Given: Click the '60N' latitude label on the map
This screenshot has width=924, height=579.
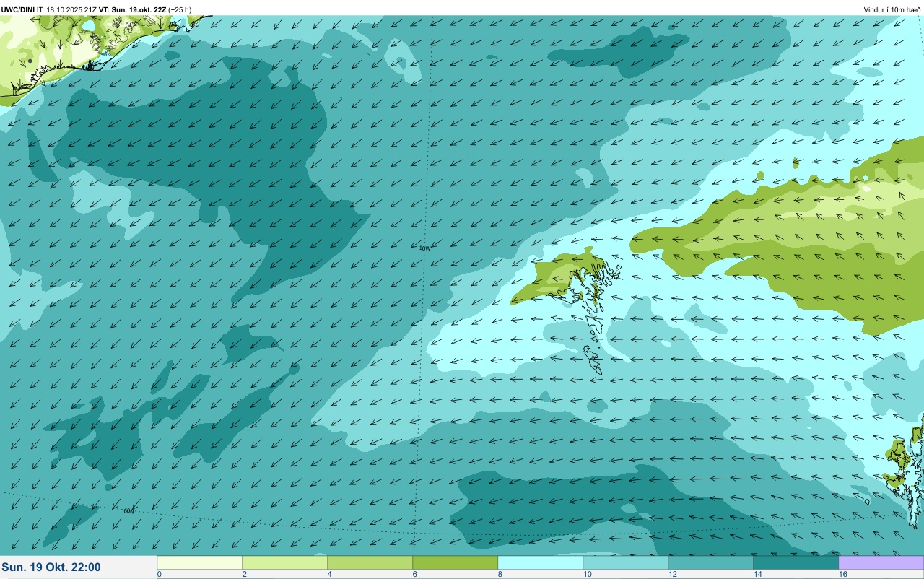Looking at the screenshot, I should pyautogui.click(x=128, y=510).
